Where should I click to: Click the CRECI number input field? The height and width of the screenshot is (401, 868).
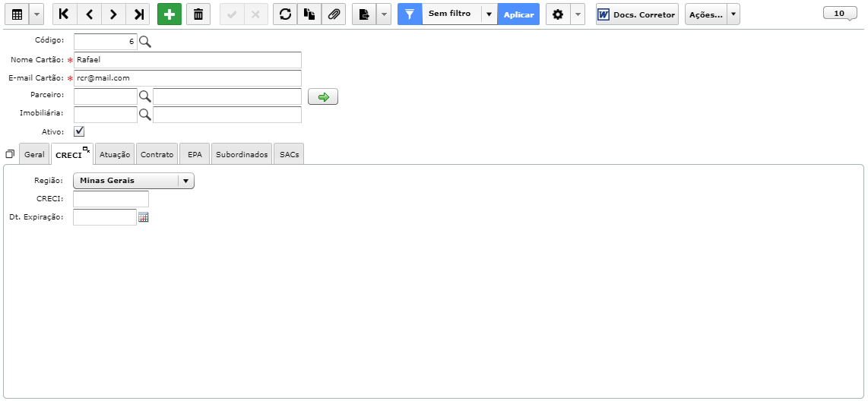pos(111,198)
